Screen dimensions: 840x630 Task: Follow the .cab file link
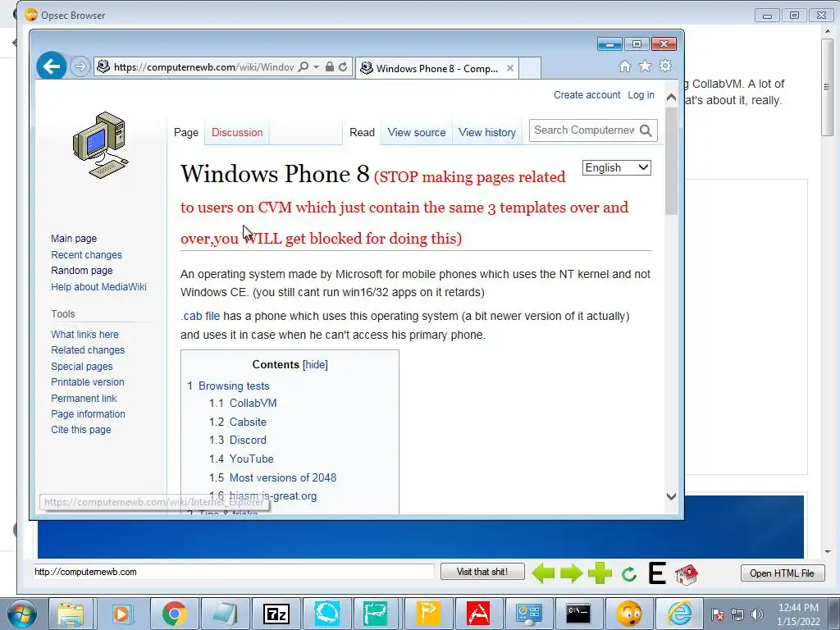(x=200, y=316)
